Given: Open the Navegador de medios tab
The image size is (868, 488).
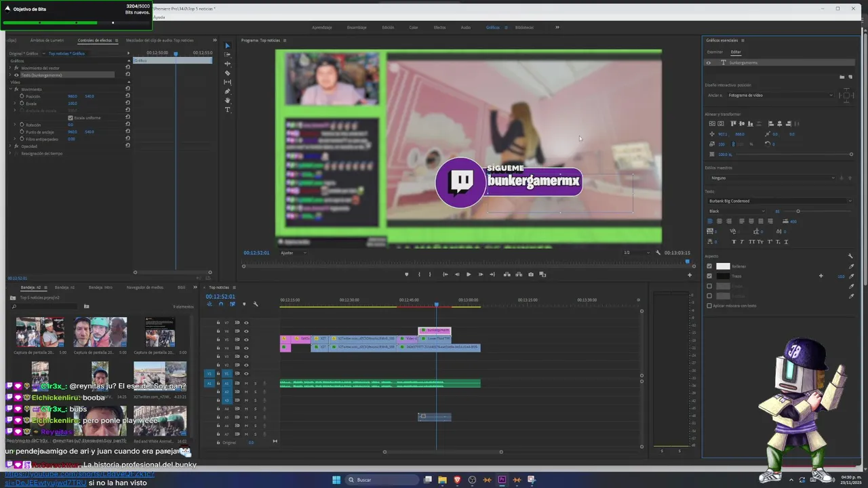Looking at the screenshot, I should 144,287.
